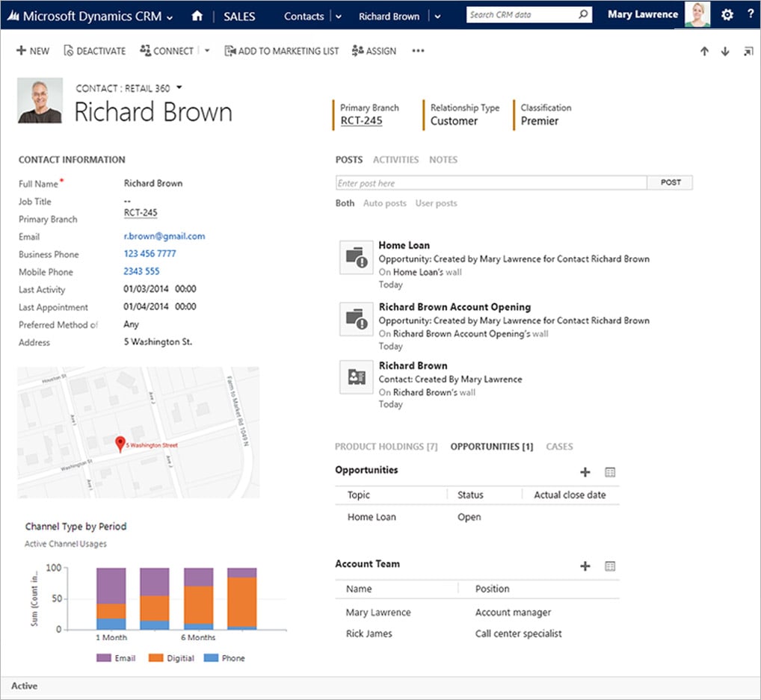Filter the wall to Auto posts only
The image size is (761, 700).
point(385,202)
